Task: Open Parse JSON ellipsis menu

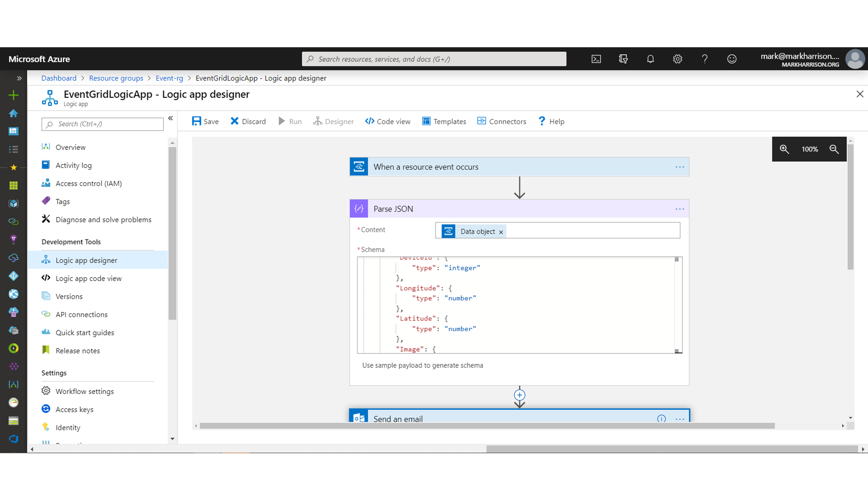Action: tap(680, 209)
